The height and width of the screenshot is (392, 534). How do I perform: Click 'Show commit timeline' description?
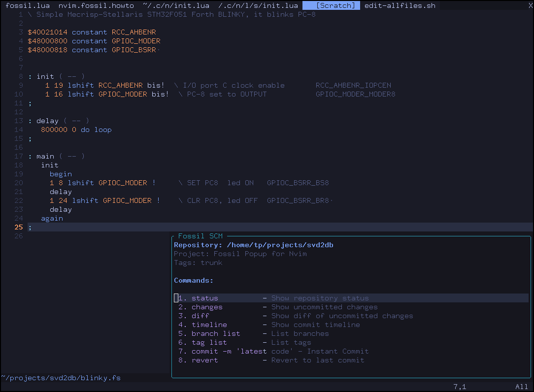click(315, 325)
